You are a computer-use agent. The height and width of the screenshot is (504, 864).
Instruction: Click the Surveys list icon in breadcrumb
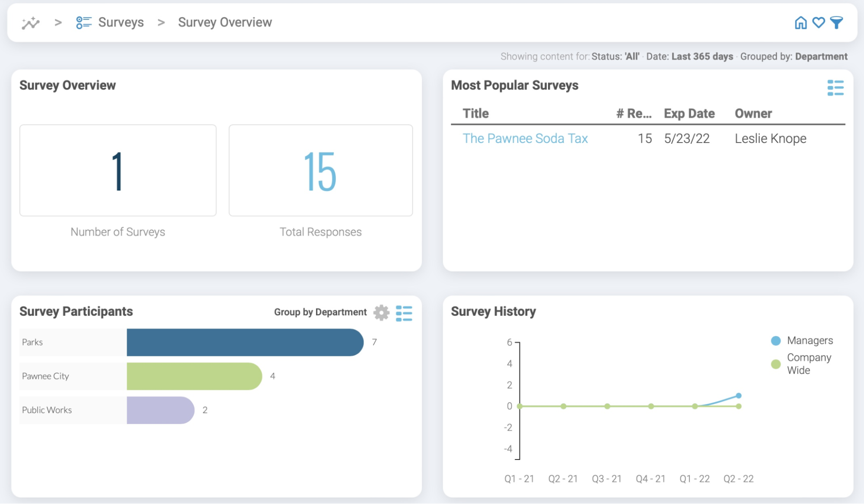point(83,22)
